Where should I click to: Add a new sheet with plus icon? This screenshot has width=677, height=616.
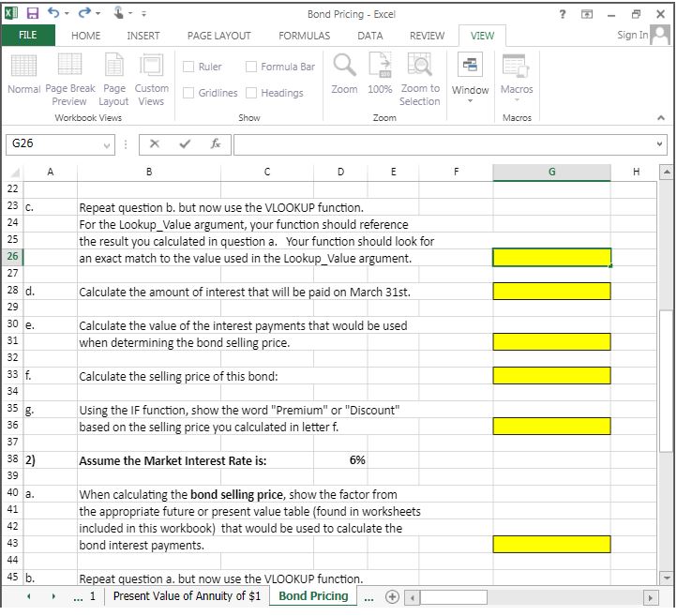point(392,597)
